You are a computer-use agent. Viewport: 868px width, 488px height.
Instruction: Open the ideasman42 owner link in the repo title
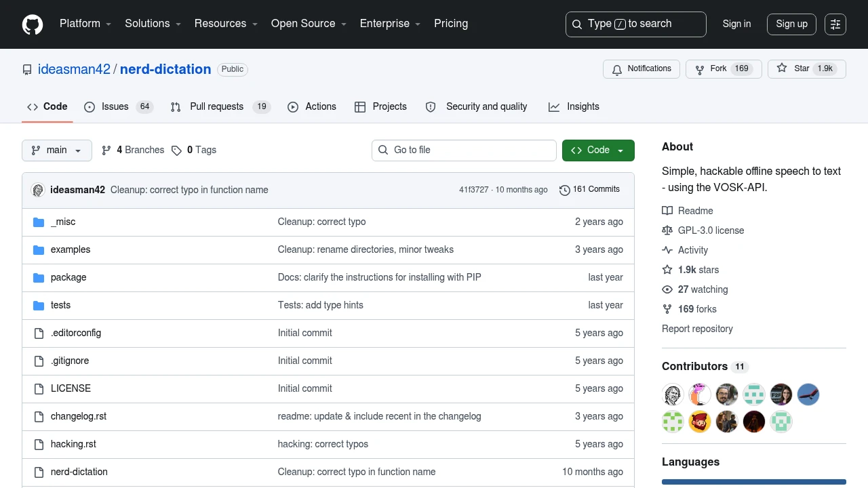(74, 69)
